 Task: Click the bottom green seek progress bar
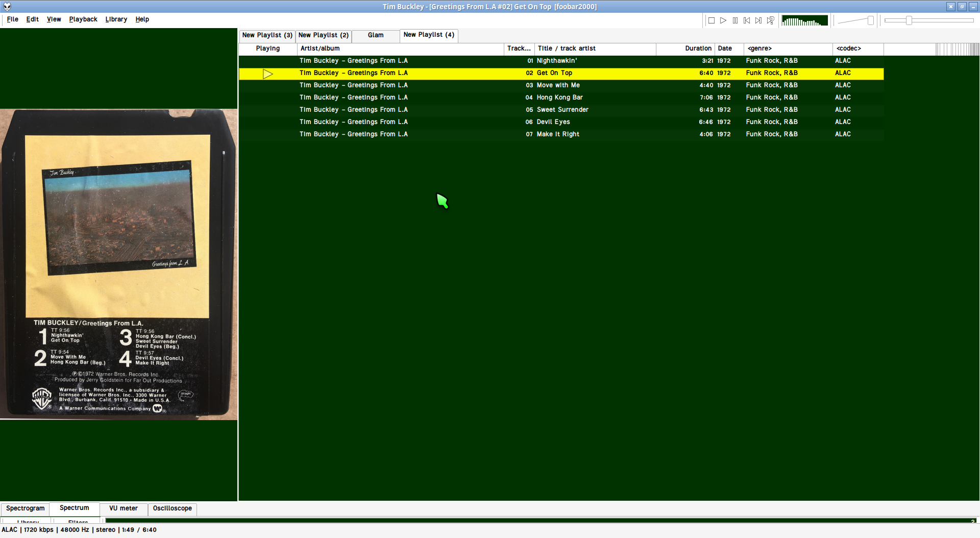541,521
